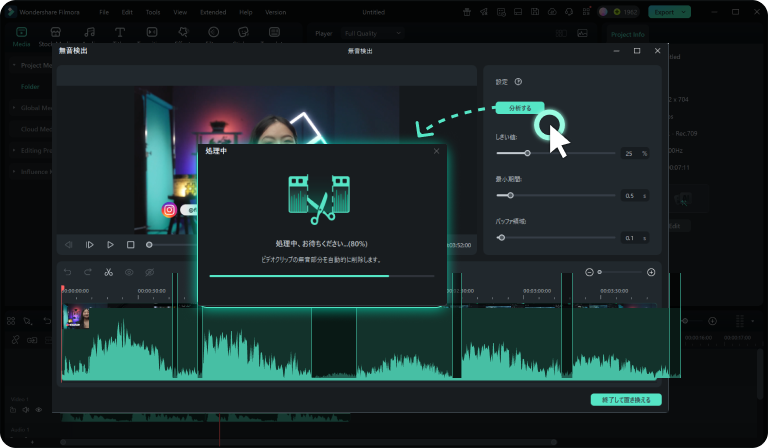Open the Stock Media store icon
Screen dimensions: 768x448
55,32
